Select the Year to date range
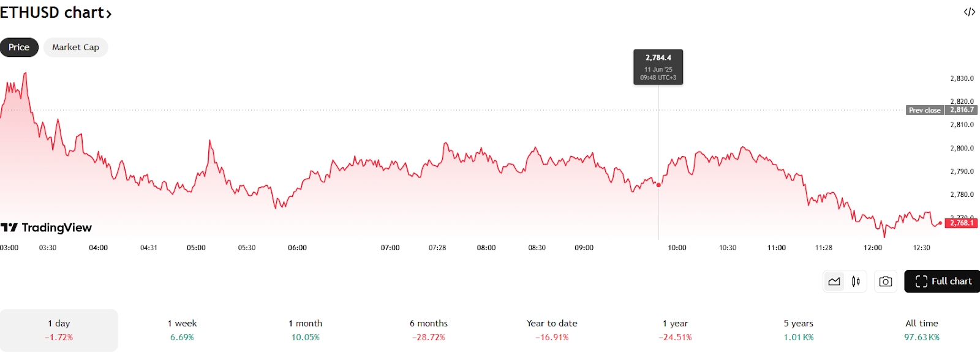Image resolution: width=980 pixels, height=353 pixels. pos(552,330)
